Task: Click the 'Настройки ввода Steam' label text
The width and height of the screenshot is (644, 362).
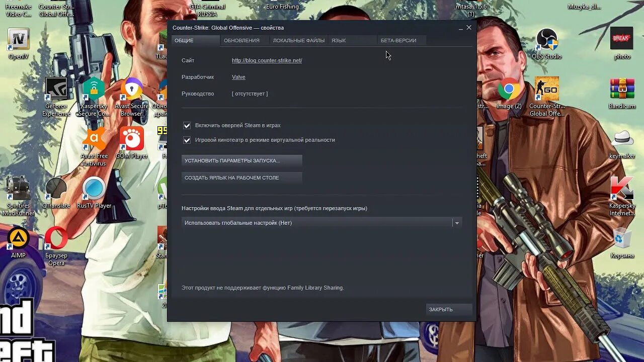Action: pyautogui.click(x=274, y=208)
